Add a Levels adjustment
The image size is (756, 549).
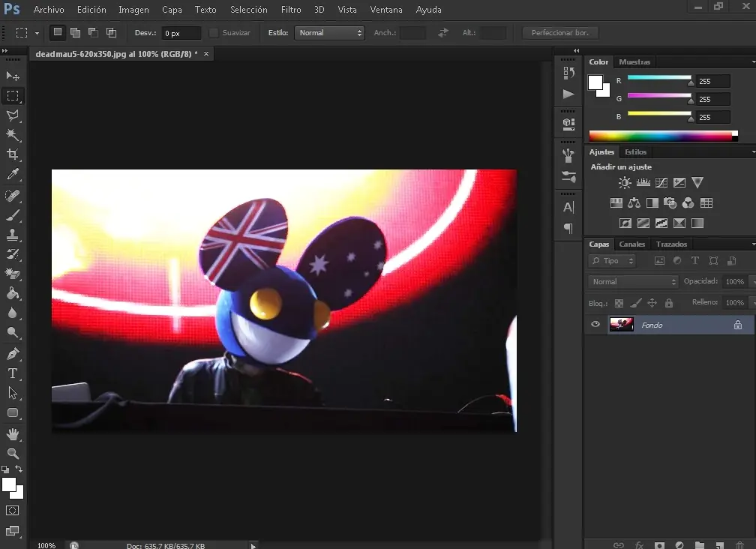643,183
